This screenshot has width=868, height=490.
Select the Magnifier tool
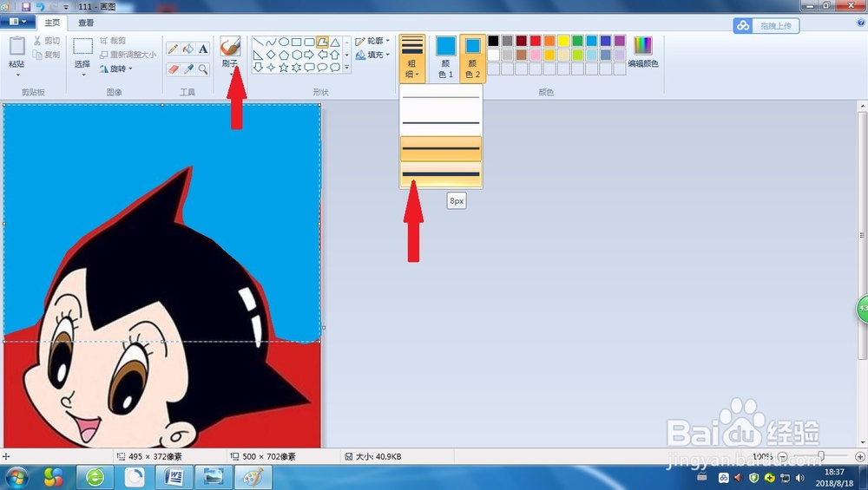tap(203, 69)
